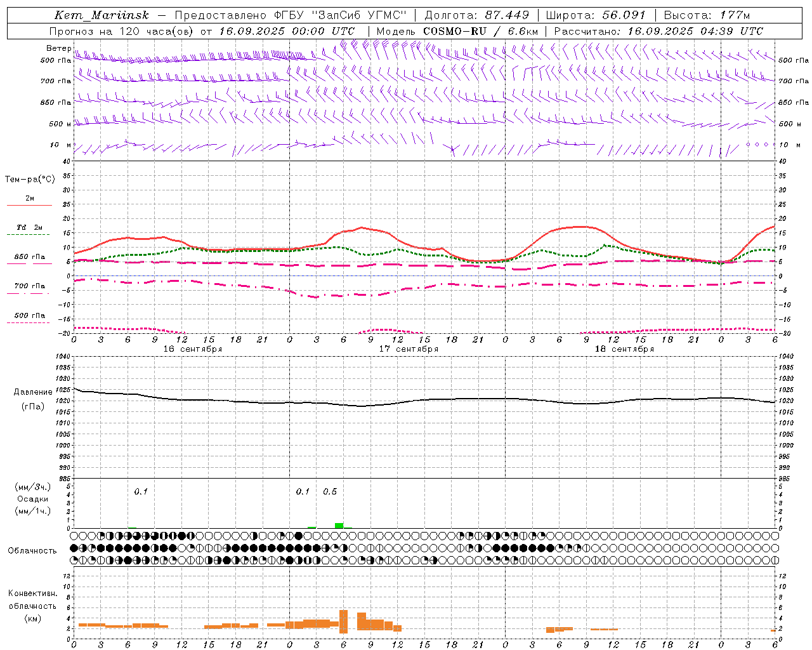Click the '0.1' precipitation value on 16 September
812x650 pixels.
click(141, 492)
